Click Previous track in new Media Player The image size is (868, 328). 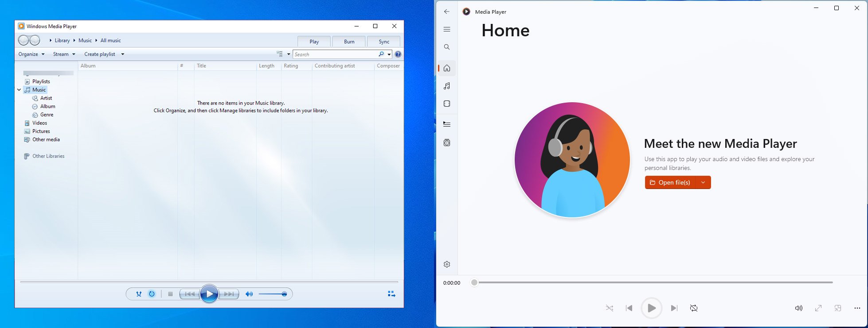[629, 308]
